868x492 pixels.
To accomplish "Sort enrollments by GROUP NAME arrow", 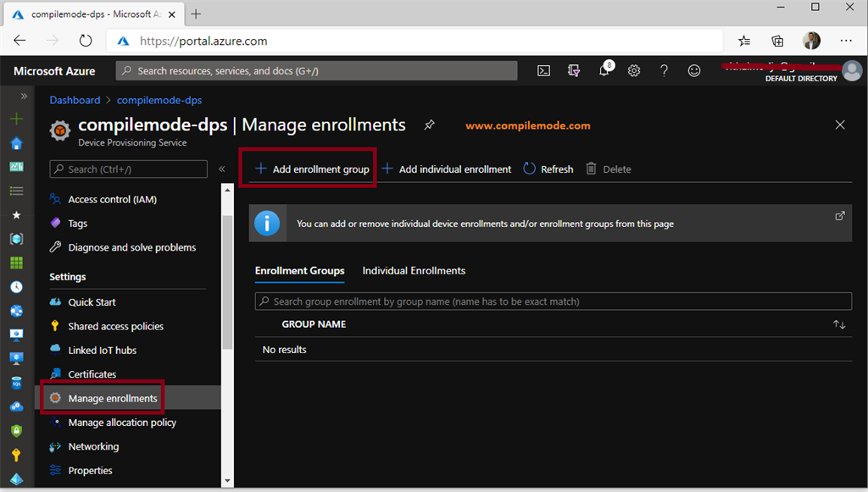I will 838,323.
